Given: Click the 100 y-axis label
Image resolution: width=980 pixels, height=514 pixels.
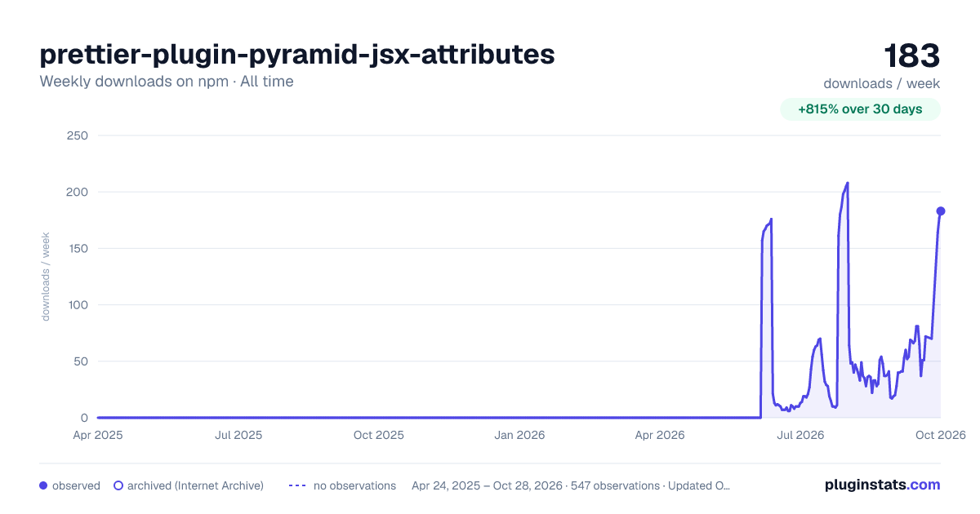Looking at the screenshot, I should coord(77,305).
